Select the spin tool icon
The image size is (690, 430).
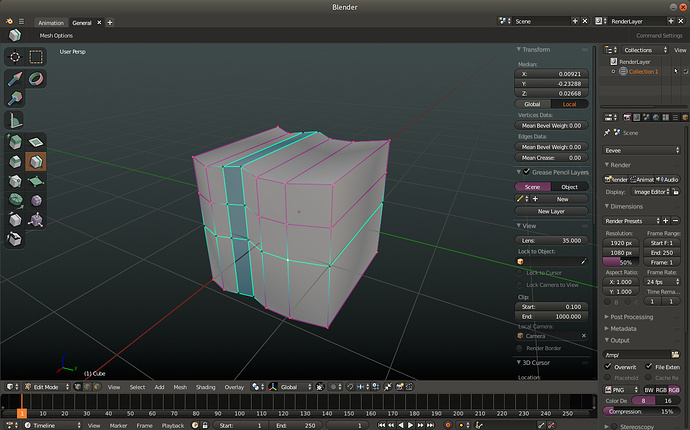point(16,200)
